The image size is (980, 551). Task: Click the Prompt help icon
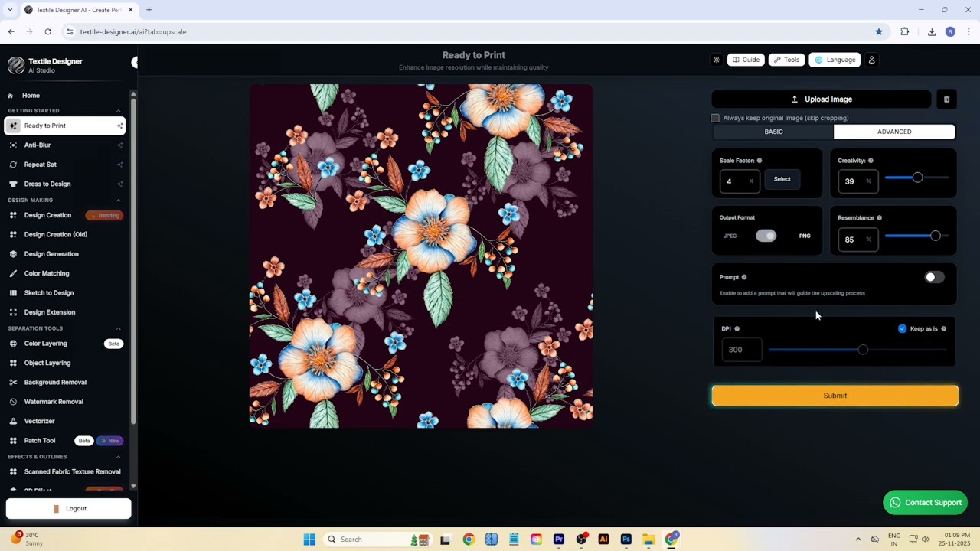[744, 277]
